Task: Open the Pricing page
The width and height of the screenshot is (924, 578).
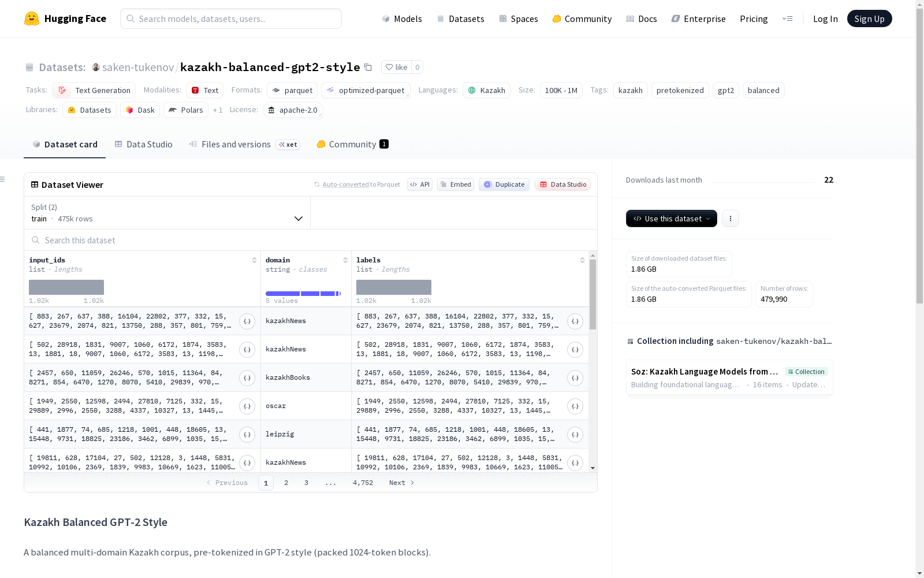Action: point(754,18)
